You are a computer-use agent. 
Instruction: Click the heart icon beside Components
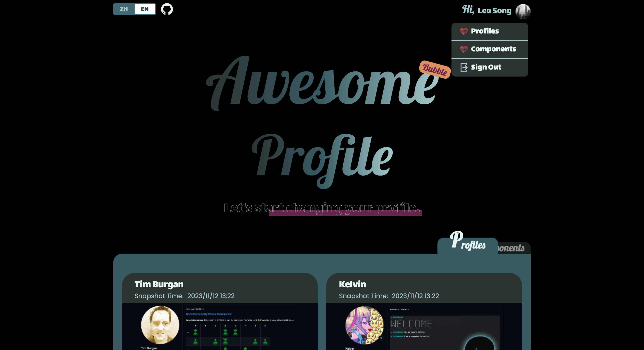coord(463,49)
